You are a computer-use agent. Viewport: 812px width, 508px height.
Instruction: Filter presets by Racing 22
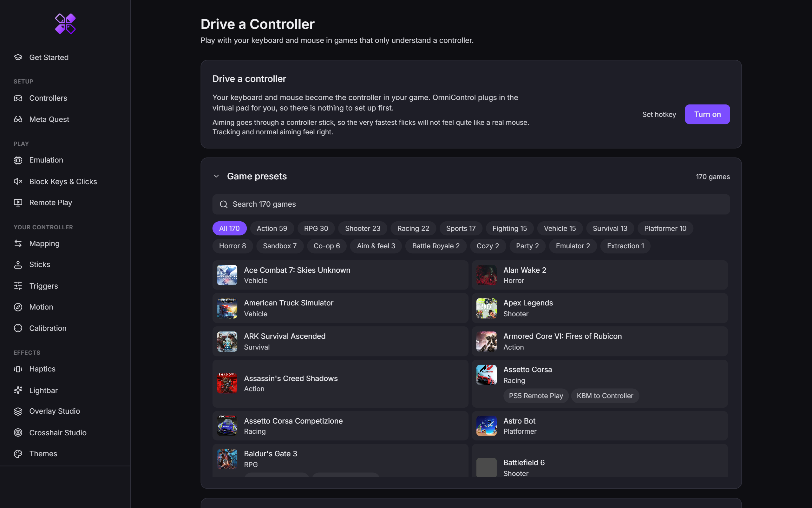[413, 229]
